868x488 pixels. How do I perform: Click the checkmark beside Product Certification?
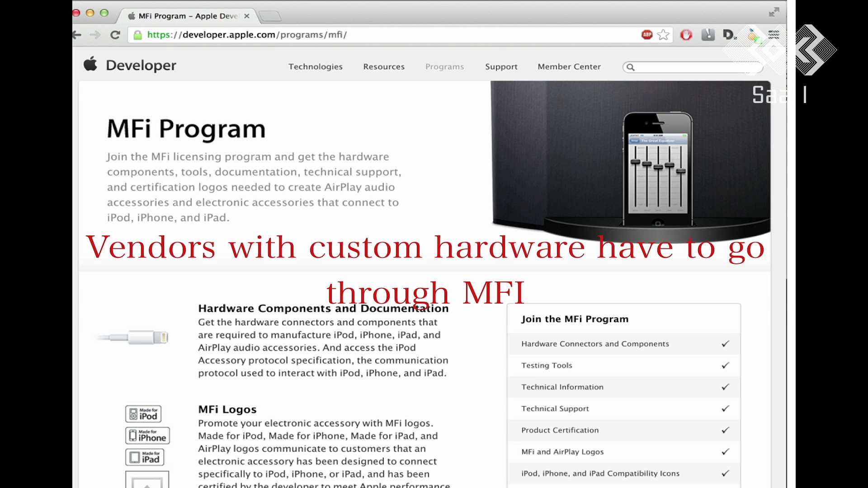point(726,430)
